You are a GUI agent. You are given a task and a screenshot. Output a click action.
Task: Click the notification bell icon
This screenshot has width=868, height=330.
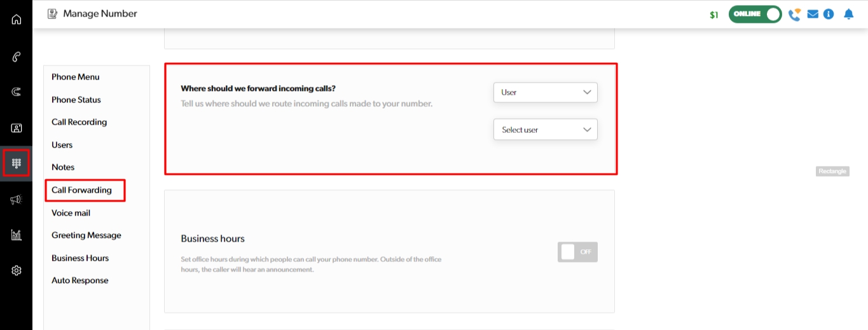pos(848,14)
